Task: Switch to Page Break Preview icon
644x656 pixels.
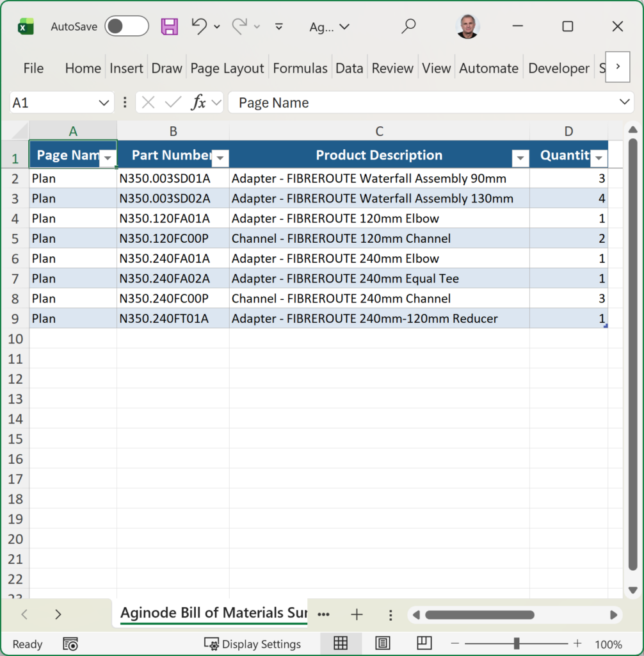Action: pos(424,643)
